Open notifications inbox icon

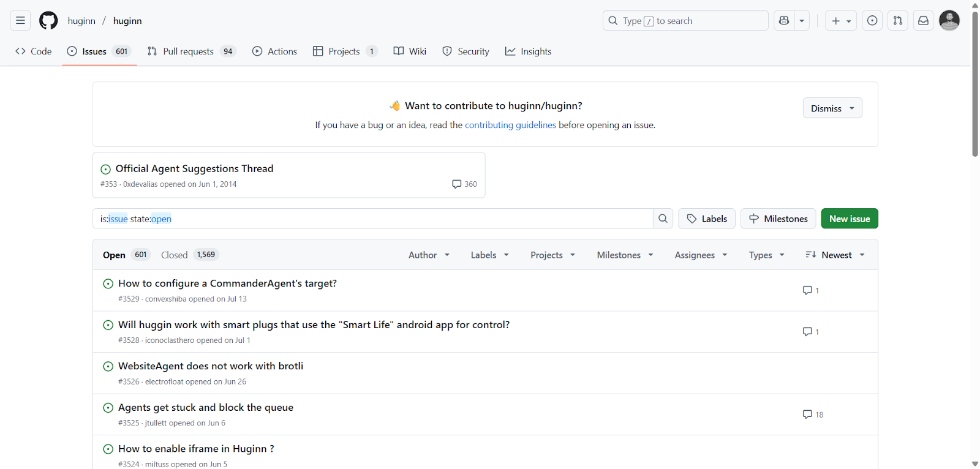pyautogui.click(x=923, y=20)
